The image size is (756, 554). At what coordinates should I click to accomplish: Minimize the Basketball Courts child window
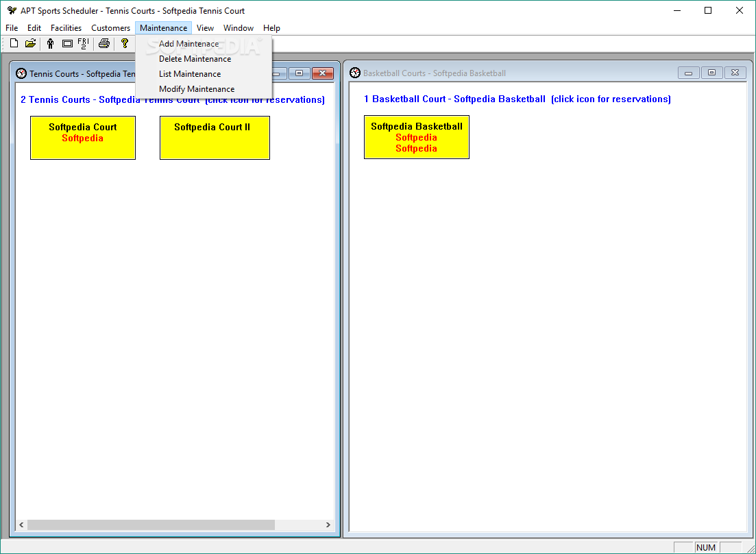coord(688,73)
